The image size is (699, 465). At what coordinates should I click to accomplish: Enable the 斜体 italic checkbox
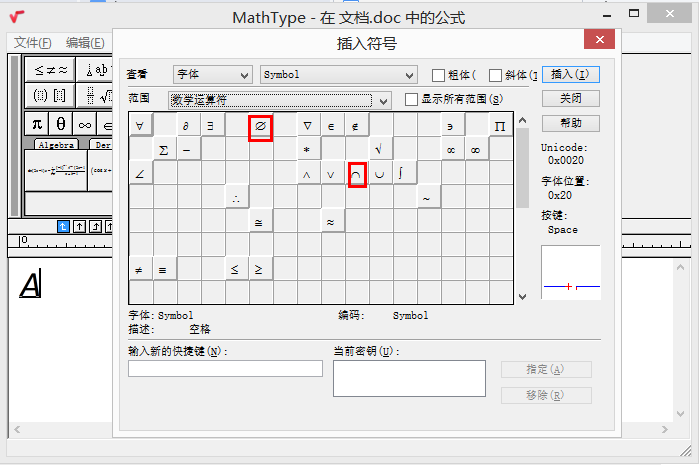(495, 75)
